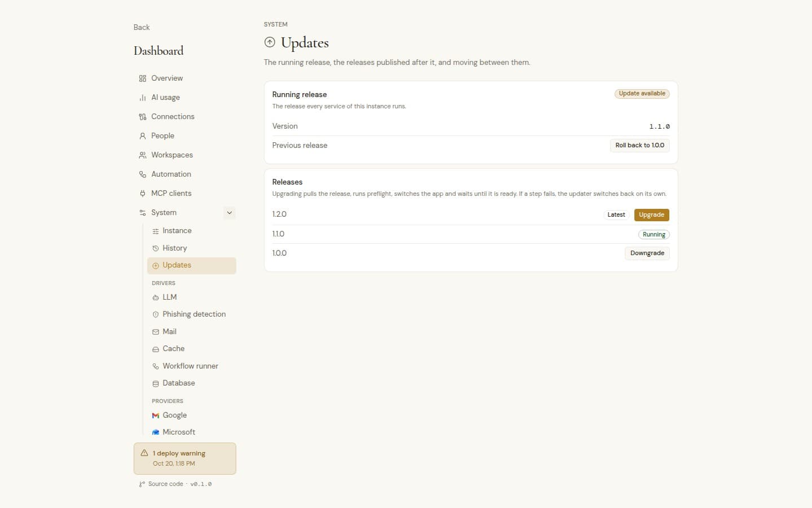Image resolution: width=812 pixels, height=508 pixels.
Task: Click the version value 1.1.0
Action: pyautogui.click(x=659, y=126)
